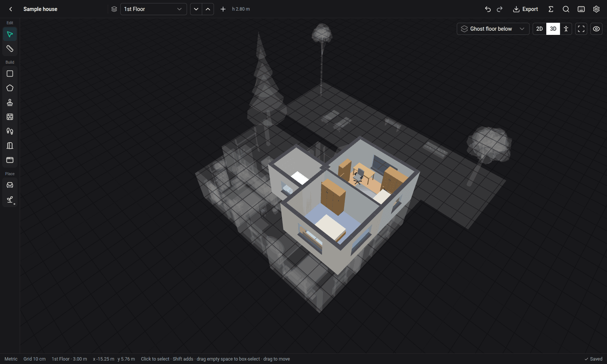Click 1st Floor · 3.00 m status entry
607x364 pixels.
(x=69, y=359)
